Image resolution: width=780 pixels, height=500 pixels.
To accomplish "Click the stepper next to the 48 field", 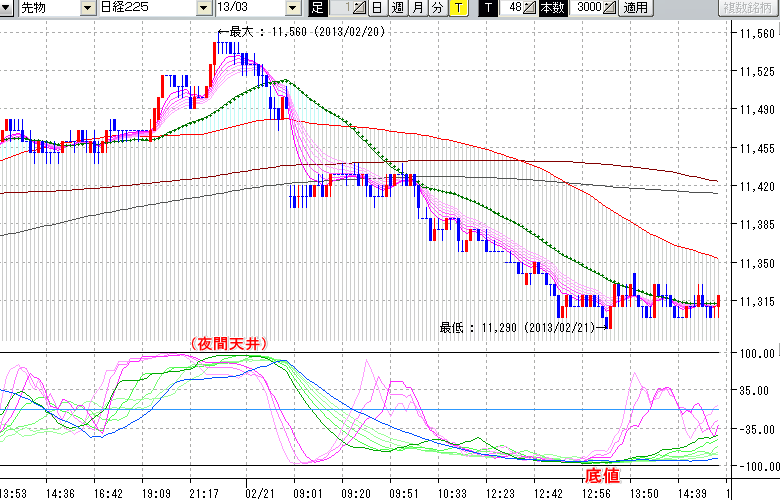I will (x=530, y=8).
